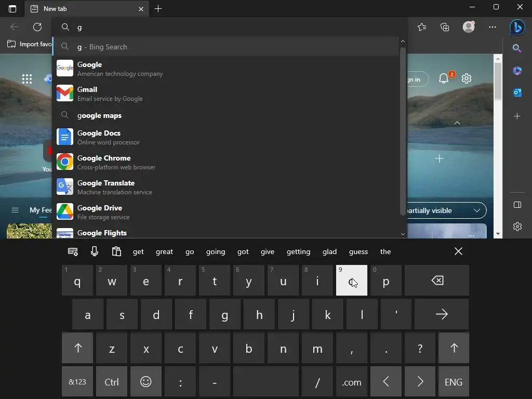The height and width of the screenshot is (399, 532).
Task: Select the Gmail suggestion
Action: pyautogui.click(x=226, y=94)
